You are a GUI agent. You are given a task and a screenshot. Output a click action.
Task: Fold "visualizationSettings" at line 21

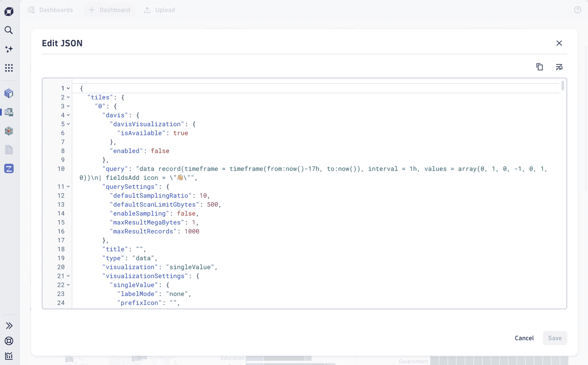[68, 276]
